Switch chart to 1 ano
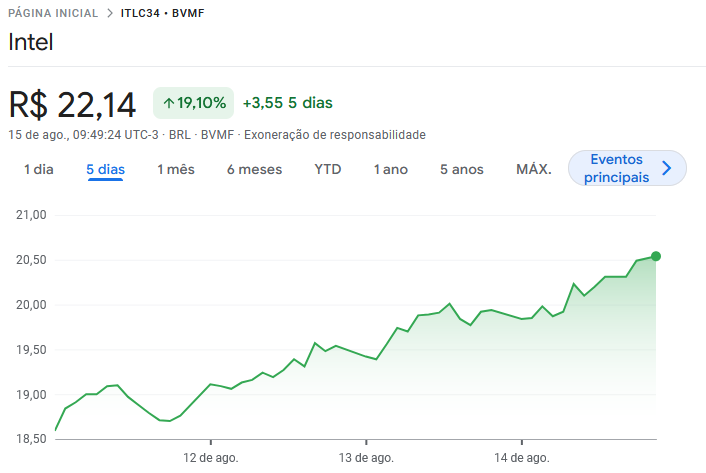Image resolution: width=706 pixels, height=473 pixels. tap(391, 169)
